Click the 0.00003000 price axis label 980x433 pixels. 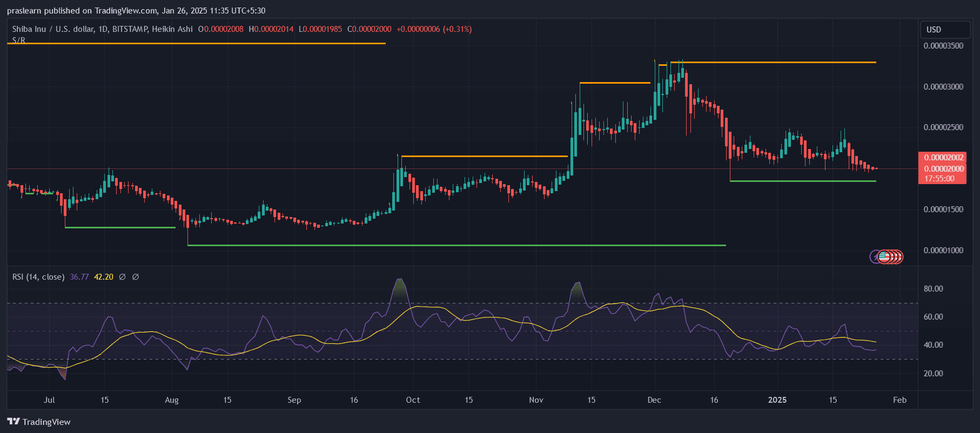(943, 87)
